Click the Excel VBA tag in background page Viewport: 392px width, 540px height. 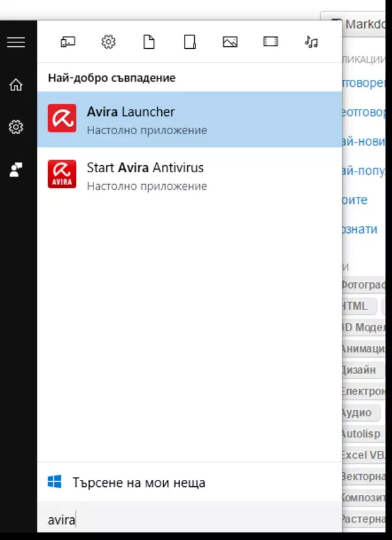(x=363, y=455)
